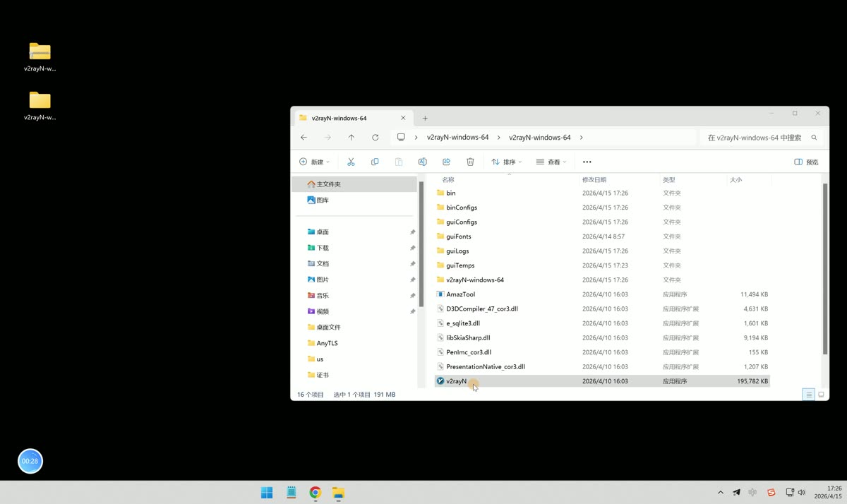Open 主文件夹 in the sidebar
Viewport: 847px width, 504px height.
354,184
